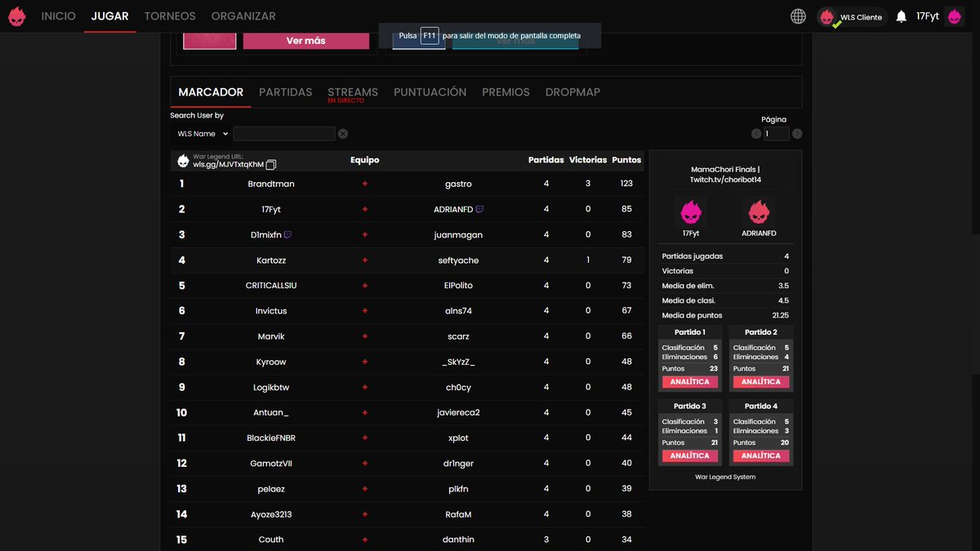980x551 pixels.
Task: Open the TORNEOS section
Action: point(170,16)
